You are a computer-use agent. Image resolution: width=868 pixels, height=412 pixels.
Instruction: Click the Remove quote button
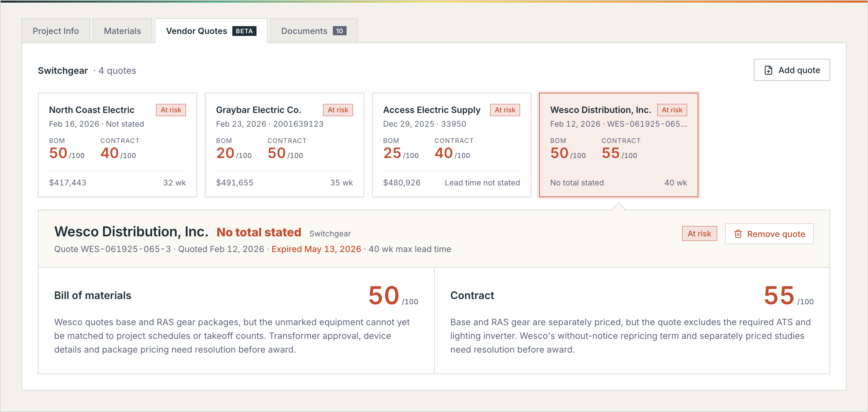(769, 234)
